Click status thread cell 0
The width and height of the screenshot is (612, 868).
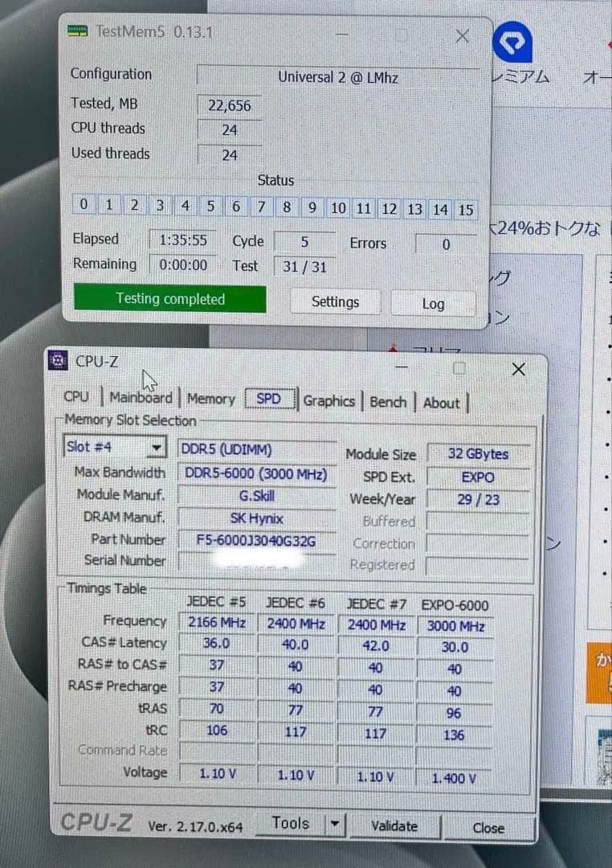(84, 204)
